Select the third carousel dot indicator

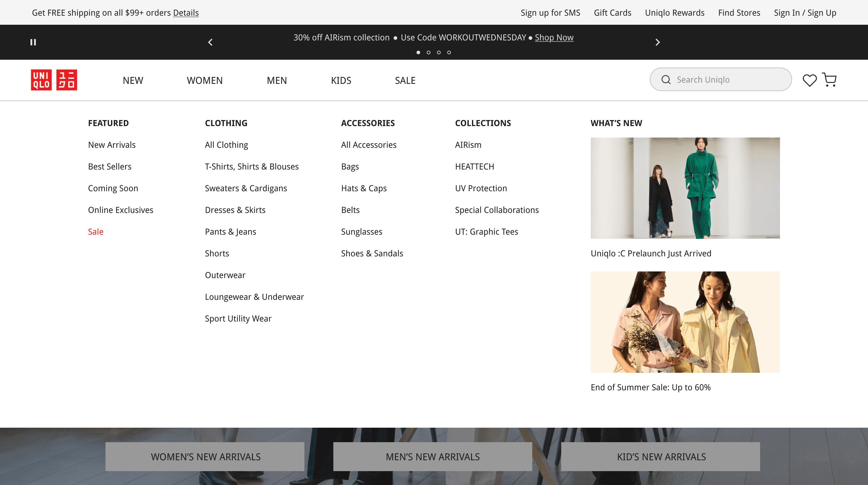tap(439, 52)
